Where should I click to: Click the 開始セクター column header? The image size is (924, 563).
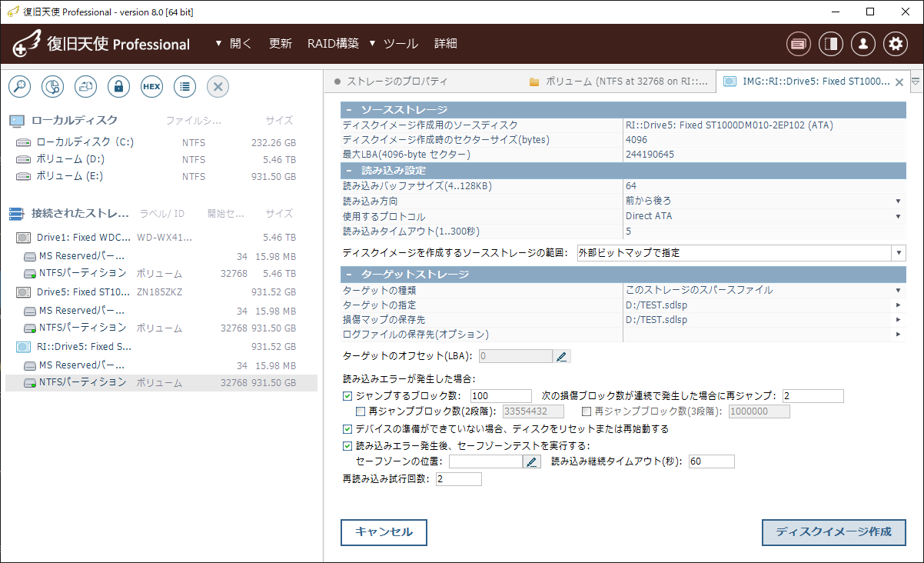pyautogui.click(x=226, y=214)
